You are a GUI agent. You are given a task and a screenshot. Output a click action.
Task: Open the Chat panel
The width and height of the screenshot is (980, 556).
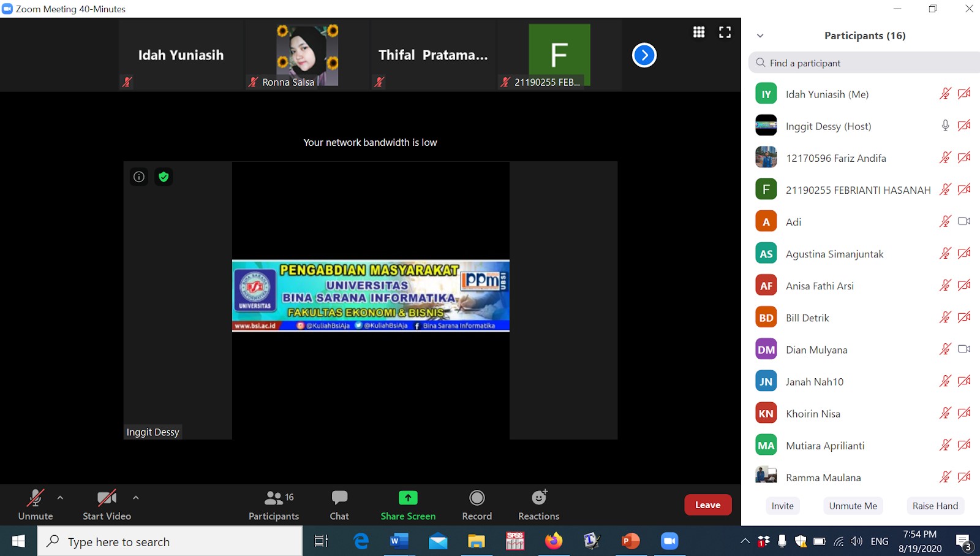[339, 505]
